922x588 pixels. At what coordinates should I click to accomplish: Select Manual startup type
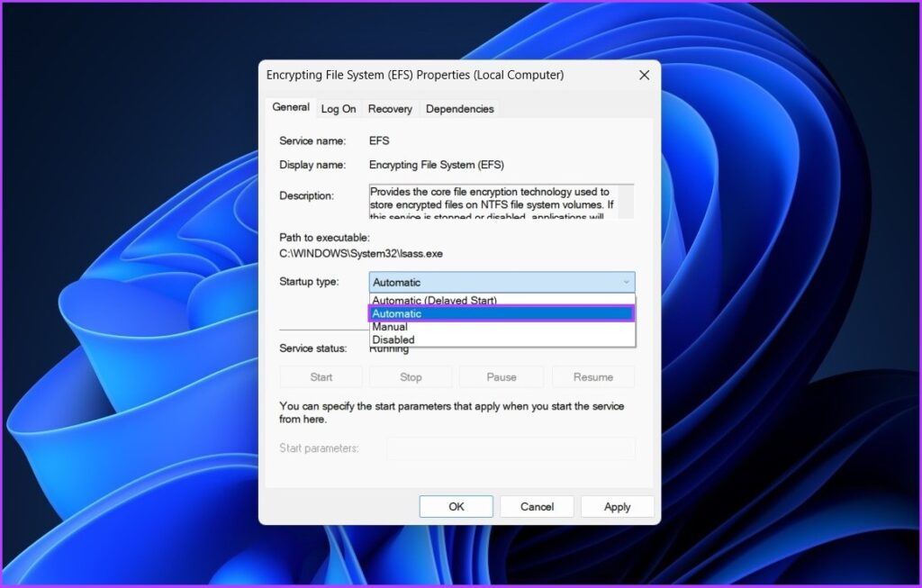click(x=389, y=326)
